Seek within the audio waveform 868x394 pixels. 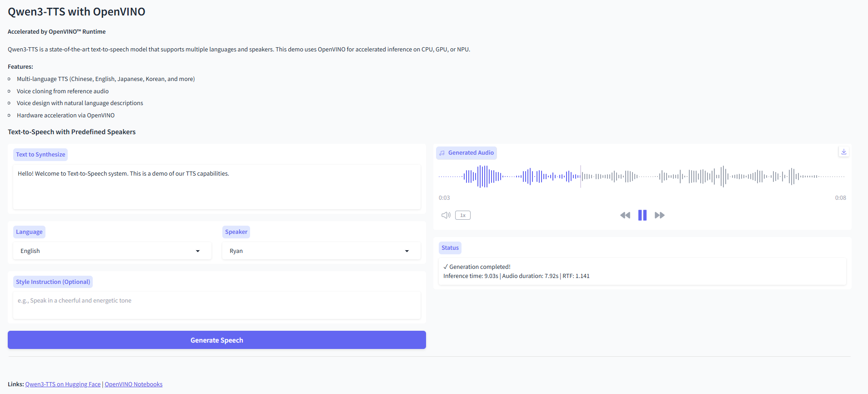642,177
